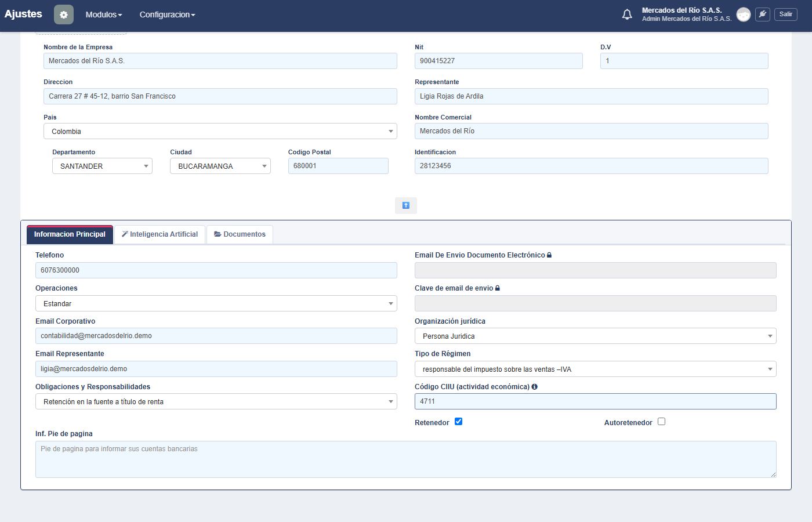The width and height of the screenshot is (812, 522).
Task: Expand the Obligaciones y Responsabilidades dropdown
Action: pos(216,401)
